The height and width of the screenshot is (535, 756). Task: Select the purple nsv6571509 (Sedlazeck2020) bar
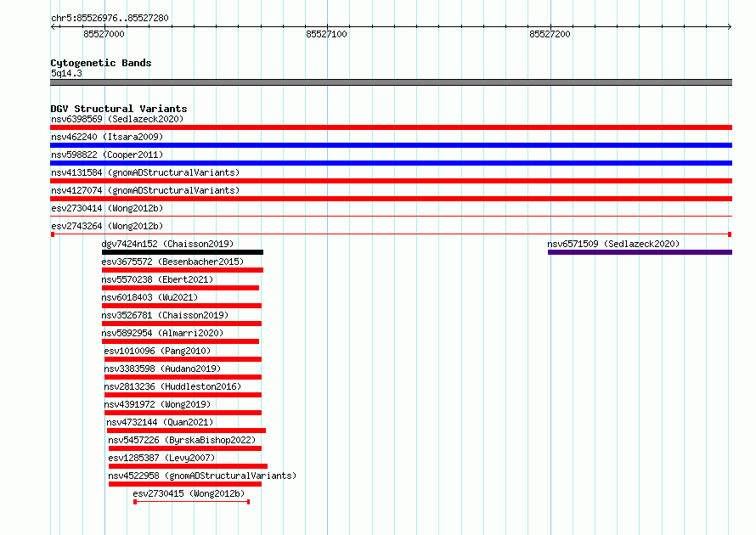click(x=640, y=252)
